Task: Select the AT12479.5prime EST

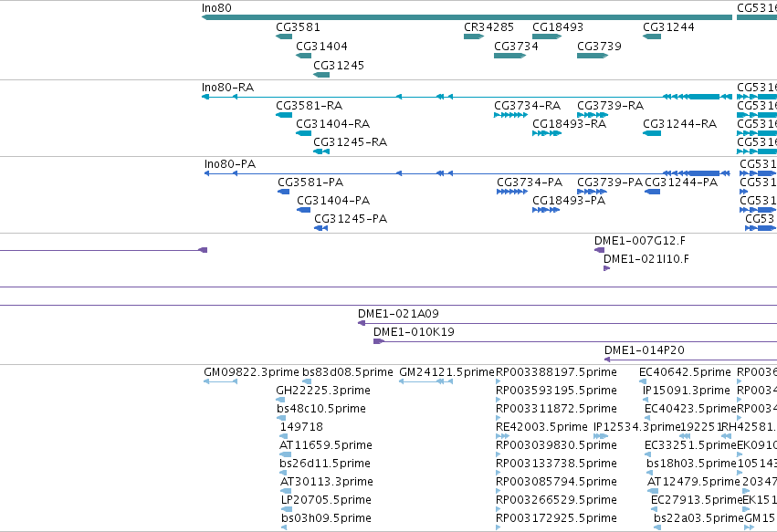Action: [653, 491]
